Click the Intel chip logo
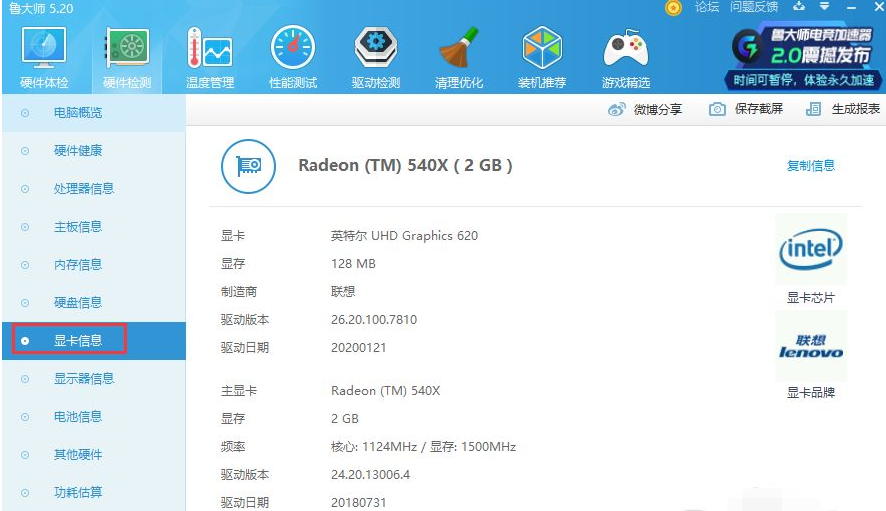The width and height of the screenshot is (886, 511). tap(811, 249)
